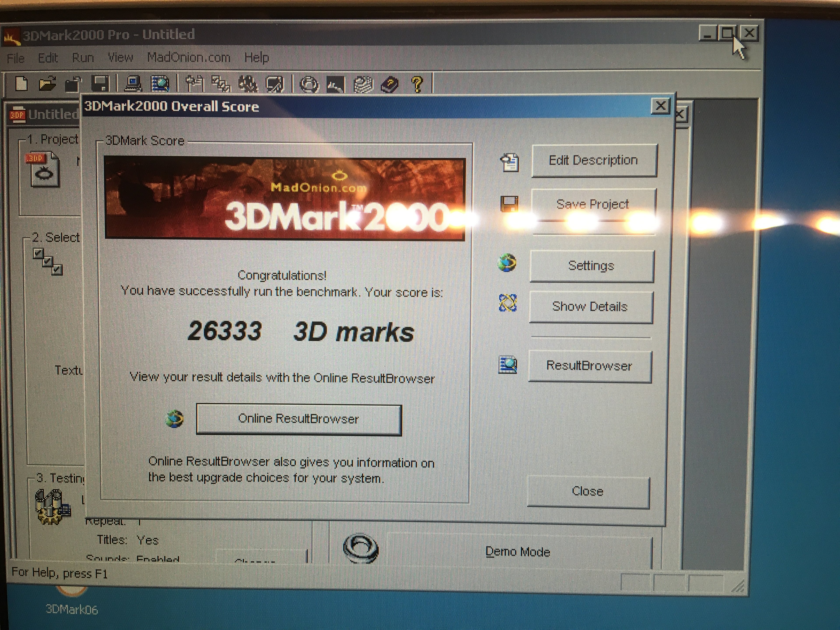Click the open folder toolbar icon
This screenshot has width=840, height=630.
tap(47, 84)
